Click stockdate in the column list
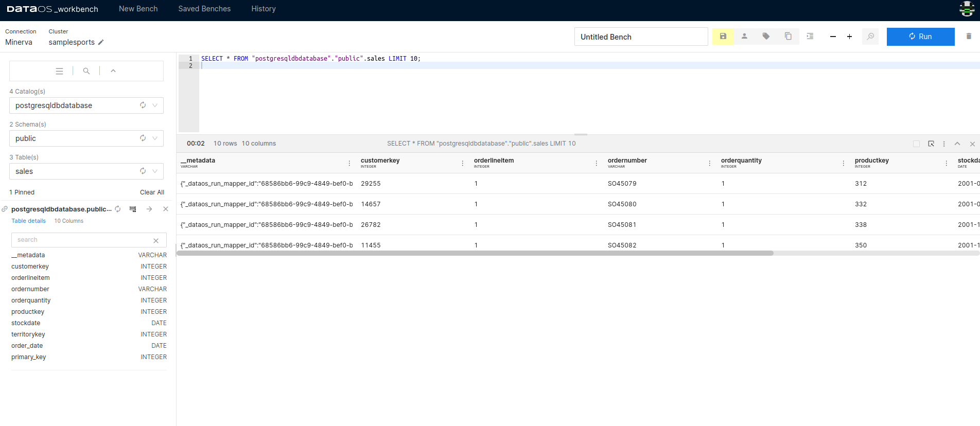 pyautogui.click(x=26, y=323)
